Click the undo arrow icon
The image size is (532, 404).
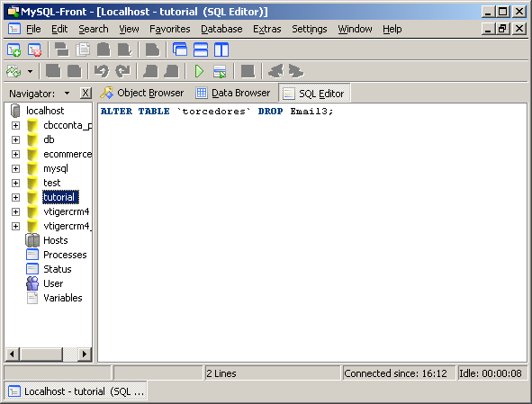click(x=102, y=72)
